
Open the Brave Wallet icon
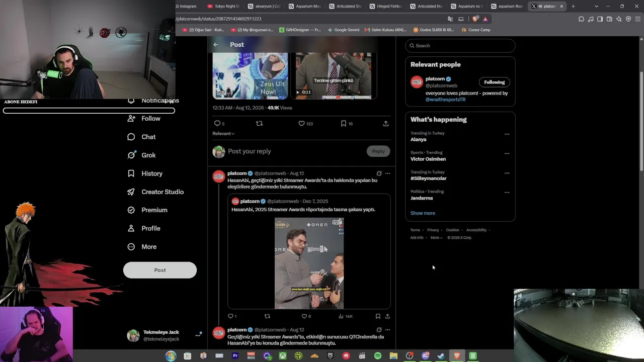[x=609, y=19]
